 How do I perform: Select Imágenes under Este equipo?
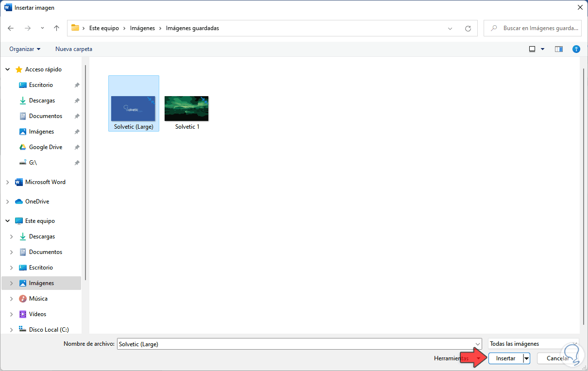pyautogui.click(x=41, y=283)
